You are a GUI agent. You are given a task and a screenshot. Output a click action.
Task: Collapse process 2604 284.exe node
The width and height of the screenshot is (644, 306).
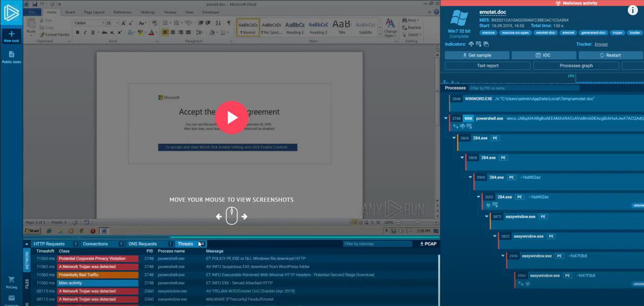tap(454, 138)
